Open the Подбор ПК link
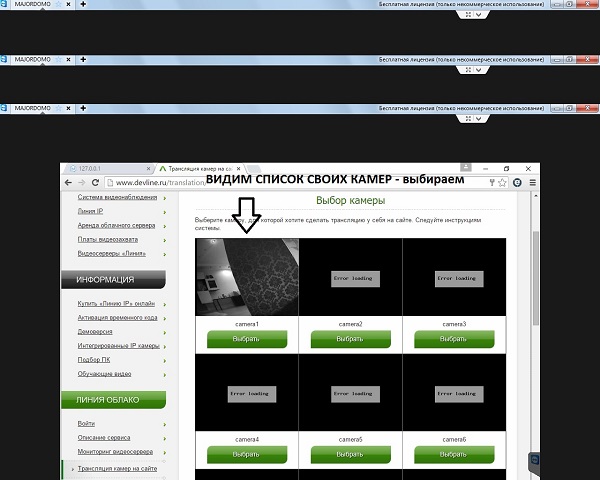Image resolution: width=600 pixels, height=480 pixels. tap(94, 359)
